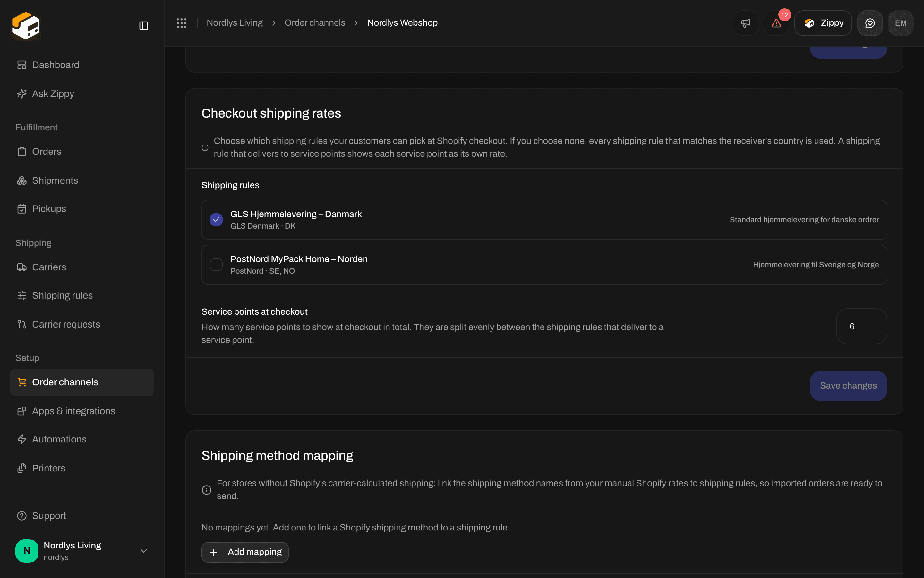Screen dimensions: 924x578
Task: Click 'Standard hjemmelevering for danske ordrer' text
Action: [804, 220]
